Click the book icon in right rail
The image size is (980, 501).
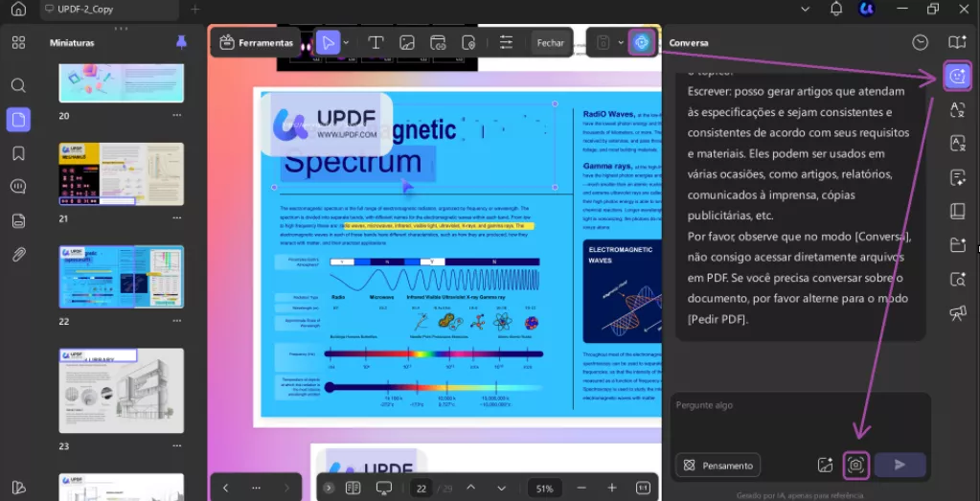(x=957, y=211)
